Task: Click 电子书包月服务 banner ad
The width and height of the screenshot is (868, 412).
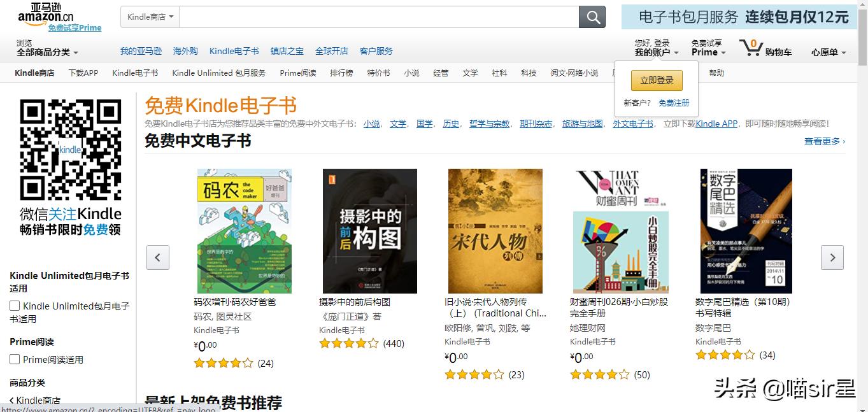Action: (x=739, y=17)
